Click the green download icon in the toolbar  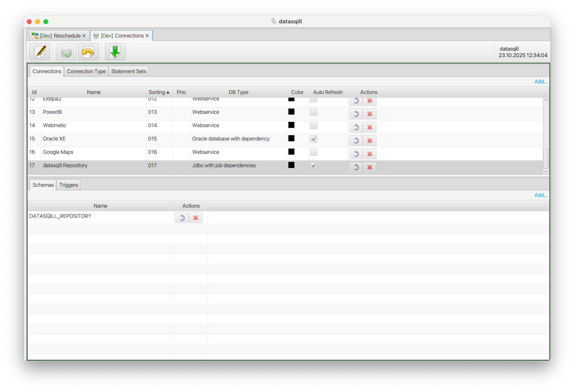(x=115, y=51)
